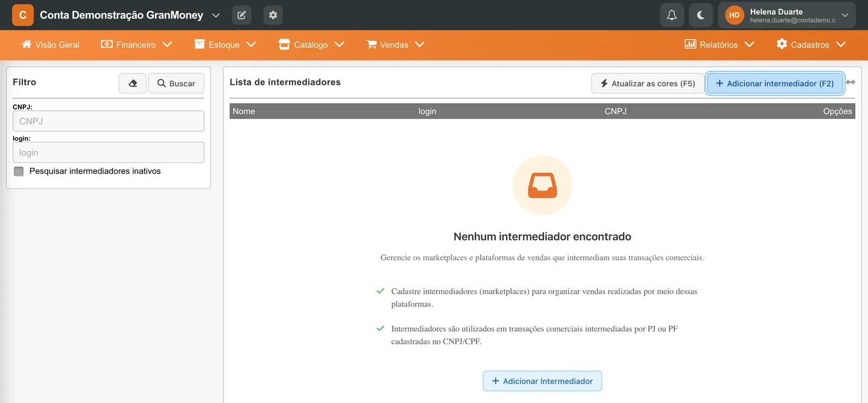Click the Relatórios chart icon
This screenshot has height=403, width=868.
[691, 44]
